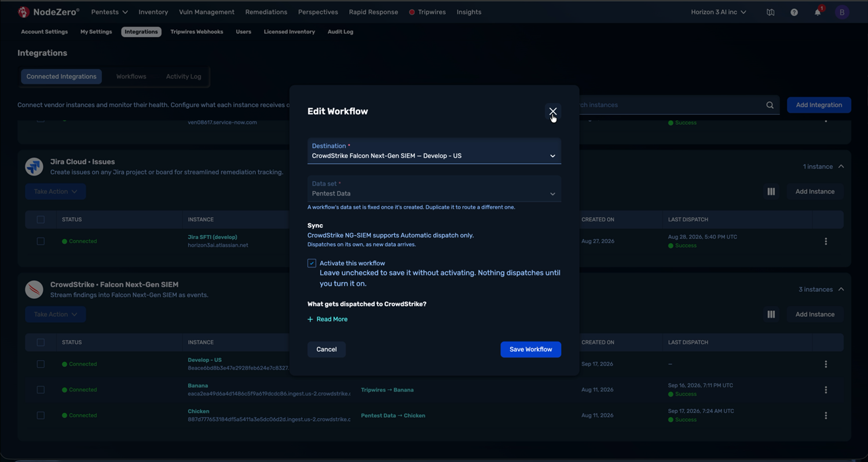Select the Develop - US row checkbox
Viewport: 868px width, 462px height.
coord(41,364)
